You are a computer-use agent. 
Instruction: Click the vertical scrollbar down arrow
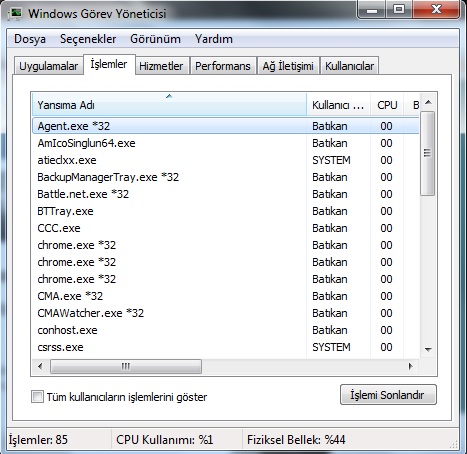coord(428,350)
